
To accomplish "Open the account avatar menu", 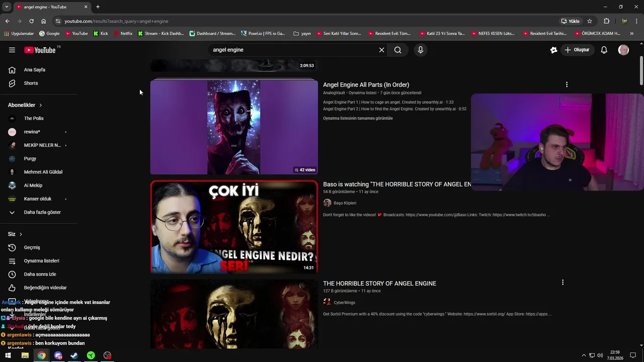I will [623, 50].
